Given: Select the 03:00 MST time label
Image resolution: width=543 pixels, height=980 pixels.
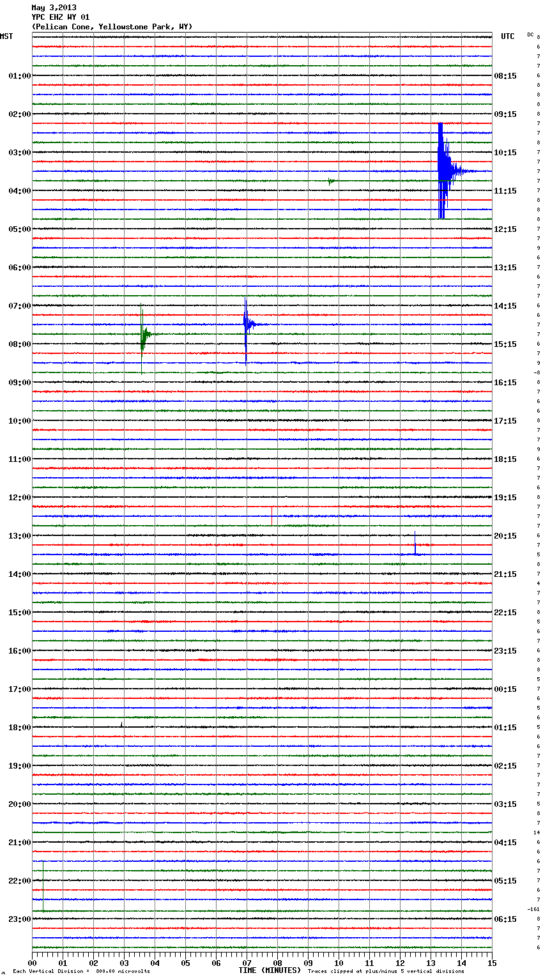Looking at the screenshot, I should point(20,153).
